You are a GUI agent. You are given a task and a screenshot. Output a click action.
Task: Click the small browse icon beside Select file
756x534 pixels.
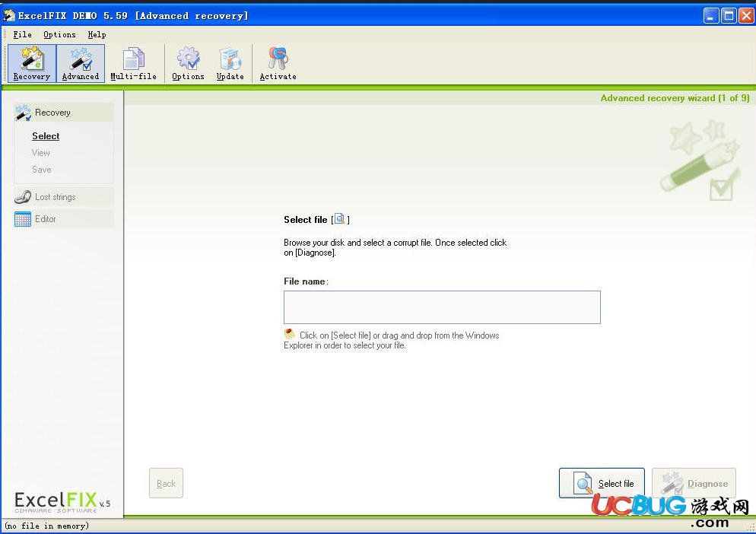point(339,219)
